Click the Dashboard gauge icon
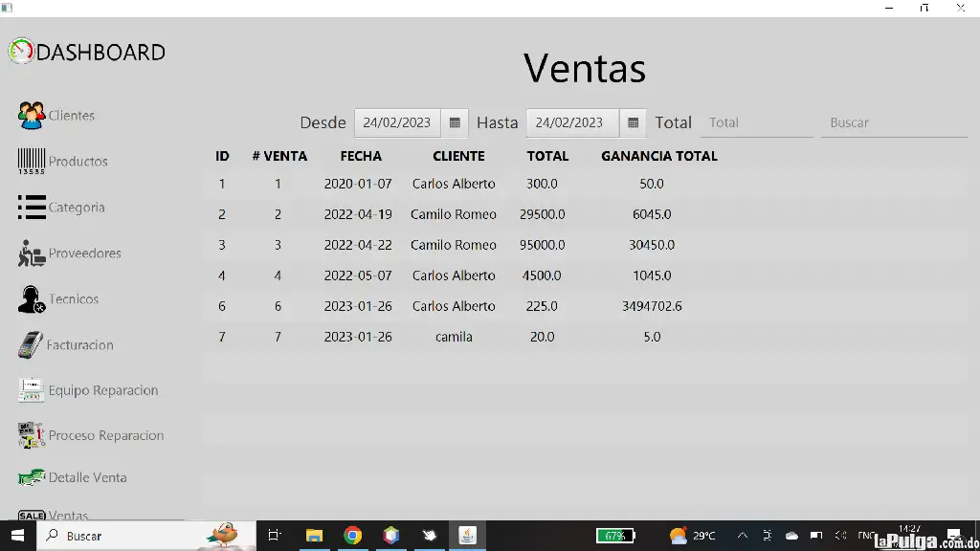Image resolution: width=980 pixels, height=551 pixels. point(21,52)
